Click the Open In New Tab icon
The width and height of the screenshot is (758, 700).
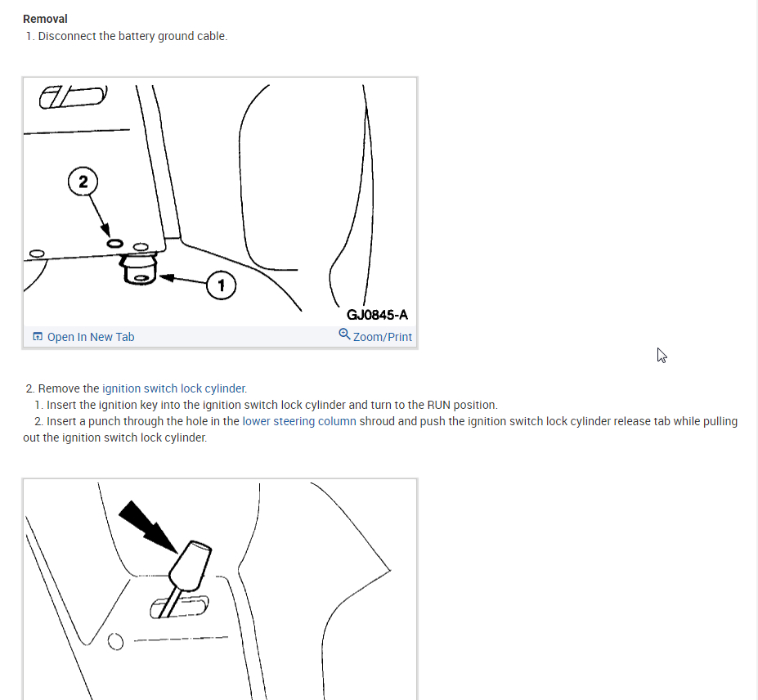click(x=38, y=336)
